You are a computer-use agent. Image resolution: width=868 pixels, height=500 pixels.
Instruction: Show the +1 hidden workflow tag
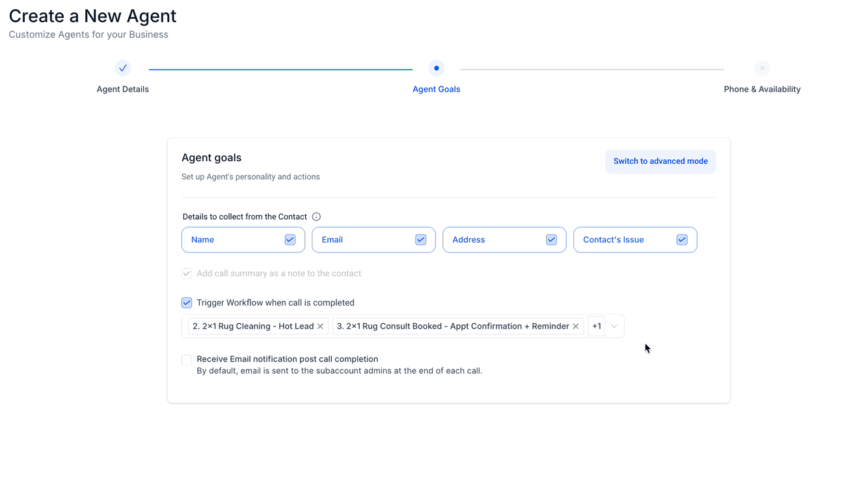click(x=597, y=326)
